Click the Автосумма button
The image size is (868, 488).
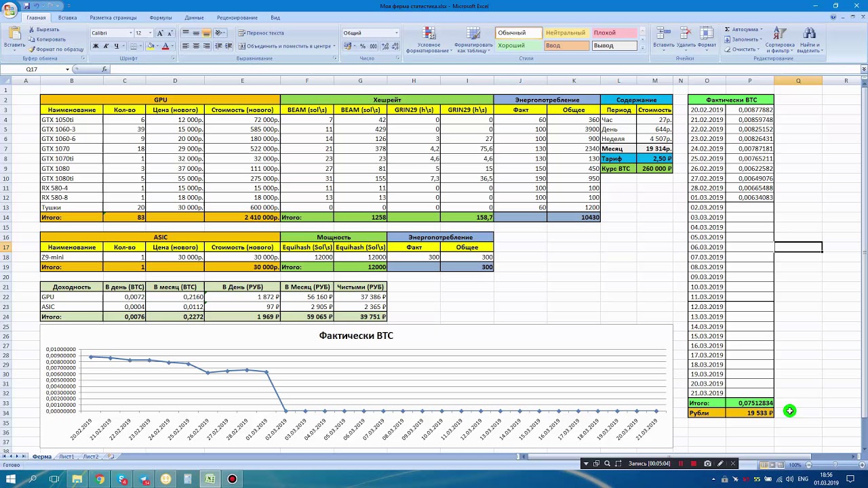point(745,29)
